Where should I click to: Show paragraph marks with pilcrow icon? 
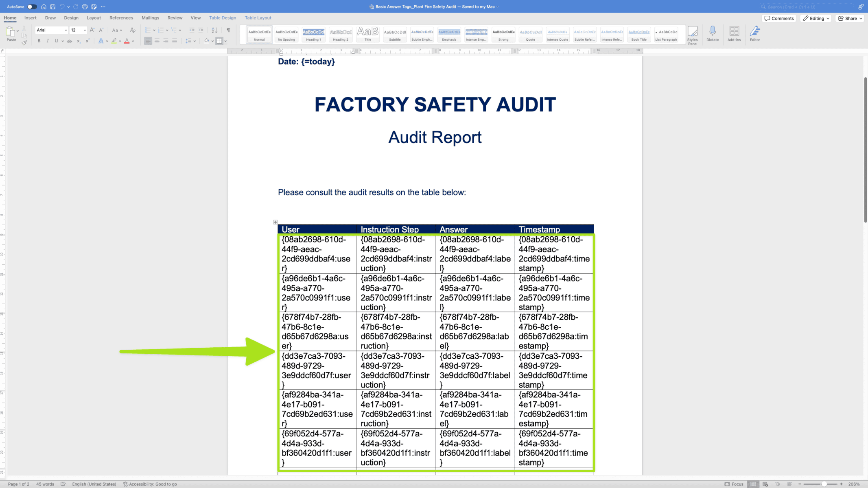click(228, 30)
